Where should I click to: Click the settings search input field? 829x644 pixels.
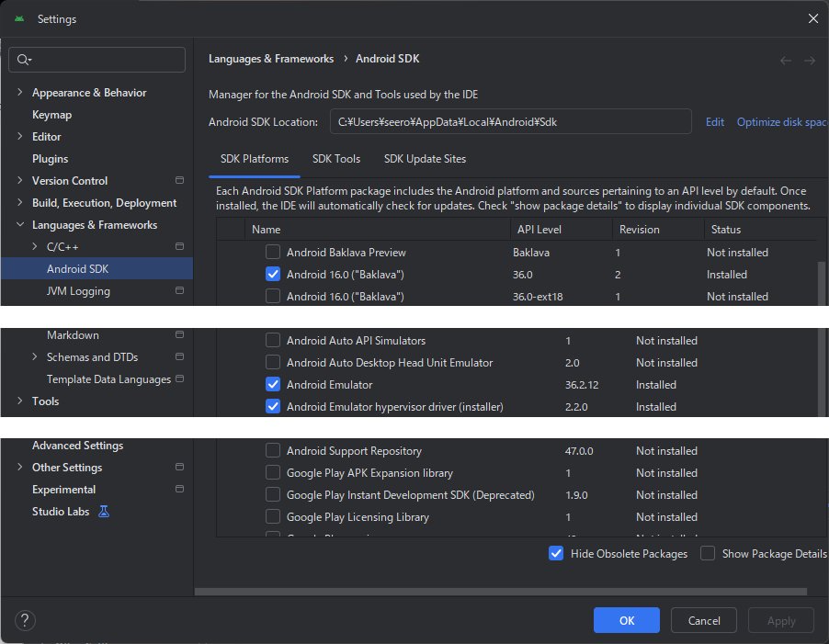(x=97, y=60)
